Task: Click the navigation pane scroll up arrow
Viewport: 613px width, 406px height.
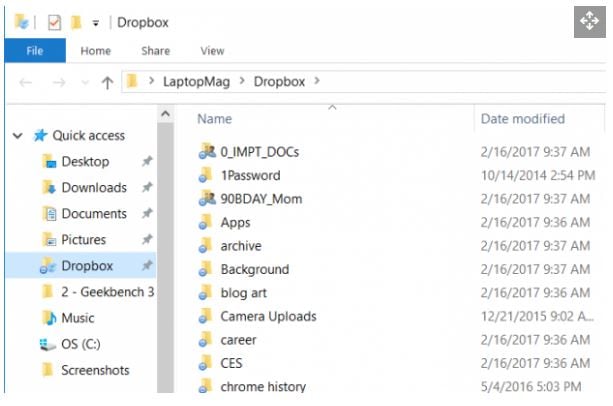Action: coord(165,114)
